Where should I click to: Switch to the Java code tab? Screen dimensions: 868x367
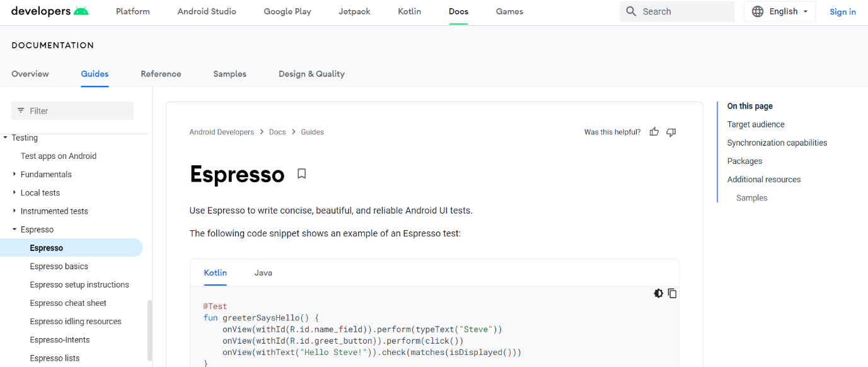[263, 273]
